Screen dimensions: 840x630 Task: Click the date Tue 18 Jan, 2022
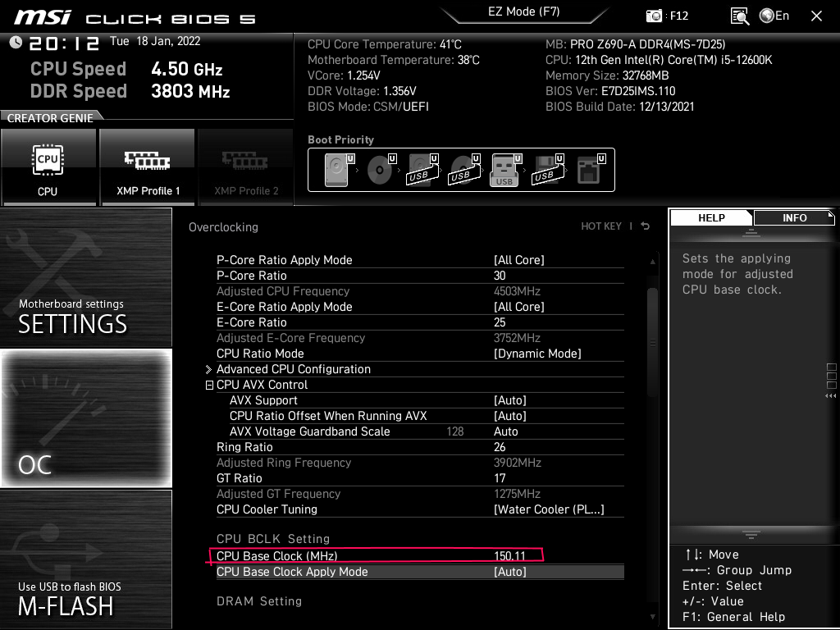(x=155, y=41)
